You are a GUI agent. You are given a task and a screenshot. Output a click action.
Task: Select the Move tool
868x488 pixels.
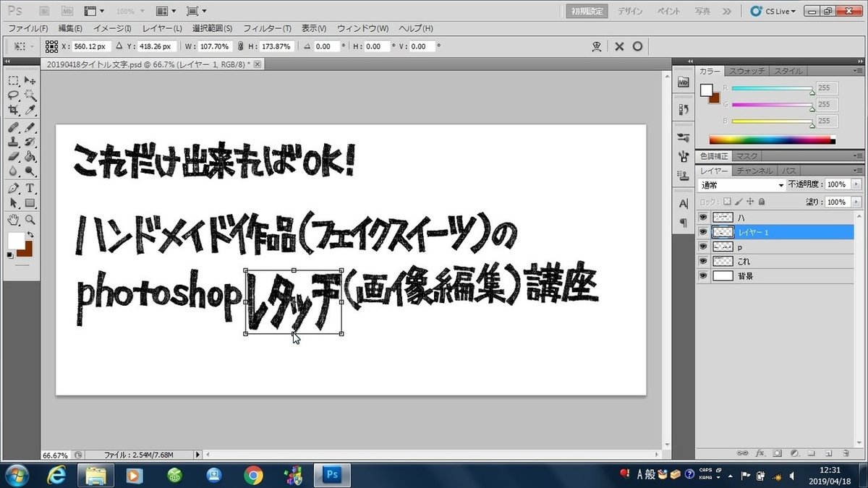point(30,81)
